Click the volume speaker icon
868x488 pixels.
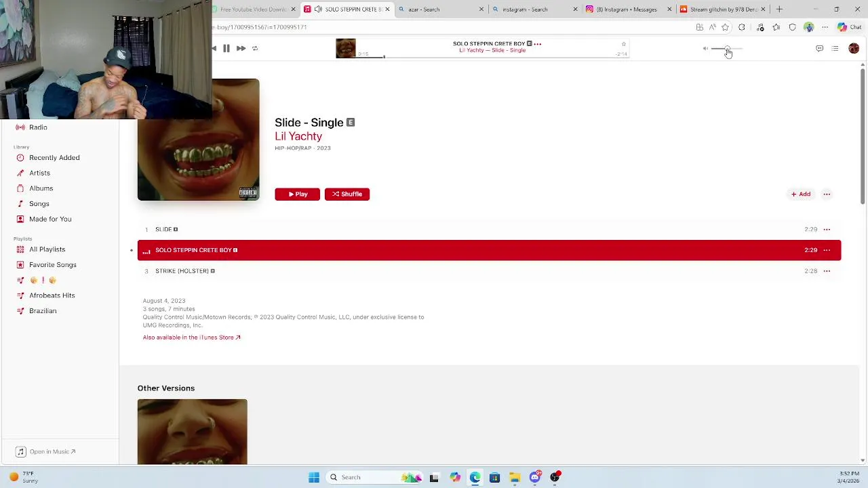[705, 49]
